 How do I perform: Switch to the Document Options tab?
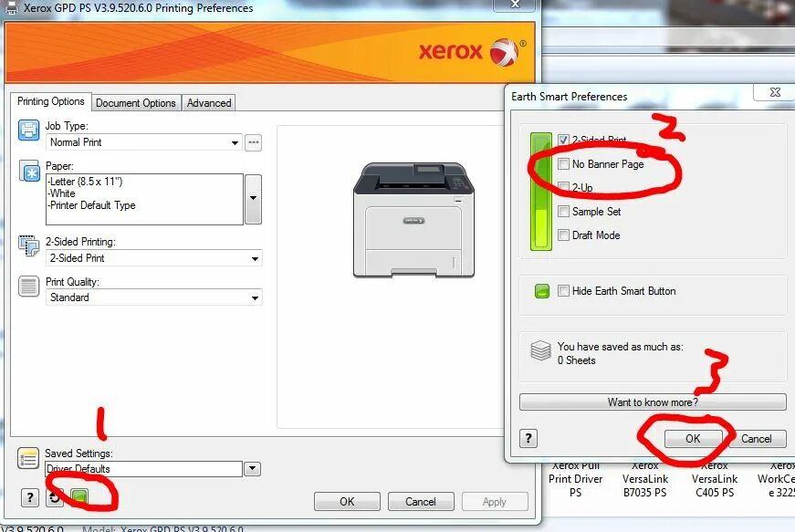pos(136,103)
